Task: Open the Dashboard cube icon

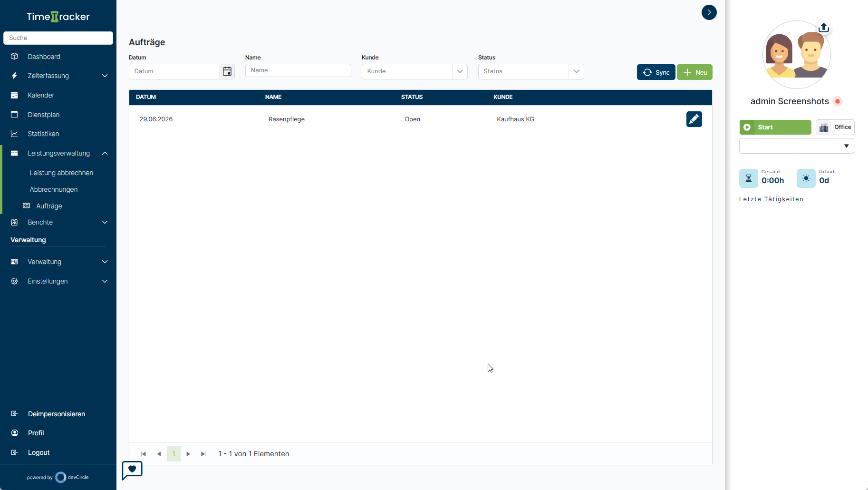Action: click(14, 56)
